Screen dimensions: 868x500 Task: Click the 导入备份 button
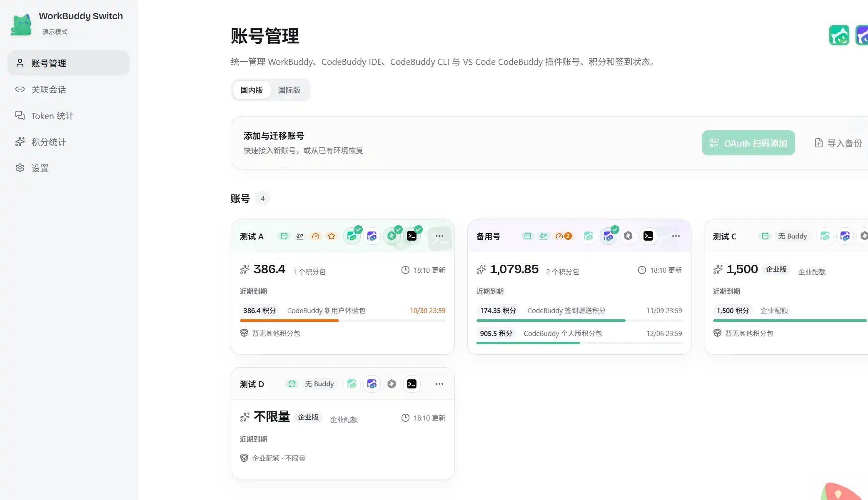coord(838,143)
